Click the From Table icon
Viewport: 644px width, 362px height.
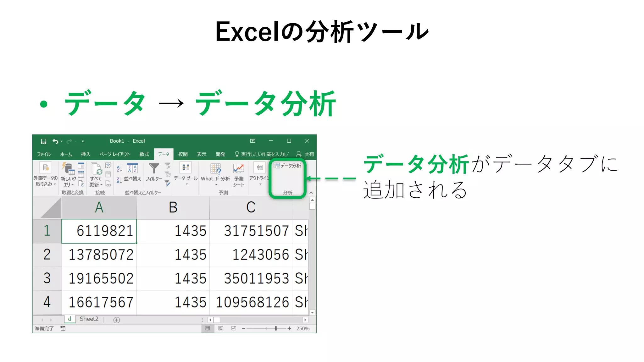click(81, 174)
